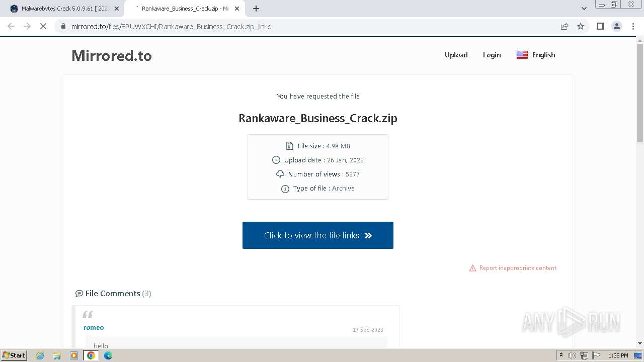Open the Chrome profile avatar
The width and height of the screenshot is (644, 362).
click(617, 27)
